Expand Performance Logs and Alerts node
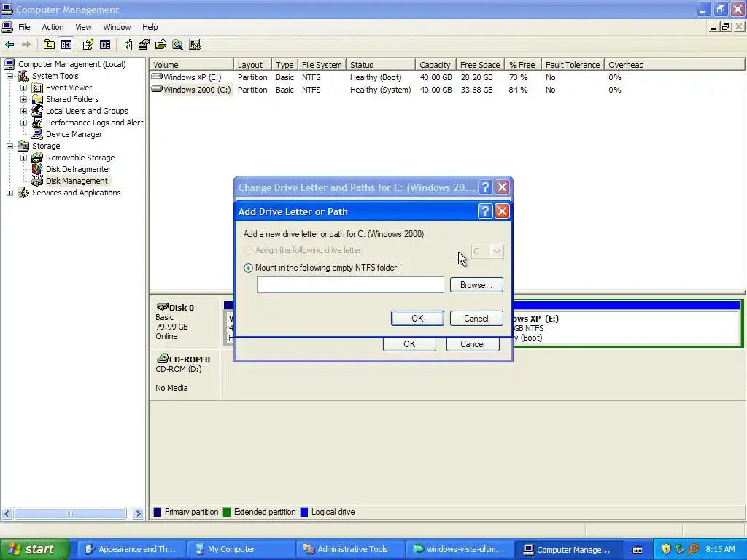 [23, 122]
